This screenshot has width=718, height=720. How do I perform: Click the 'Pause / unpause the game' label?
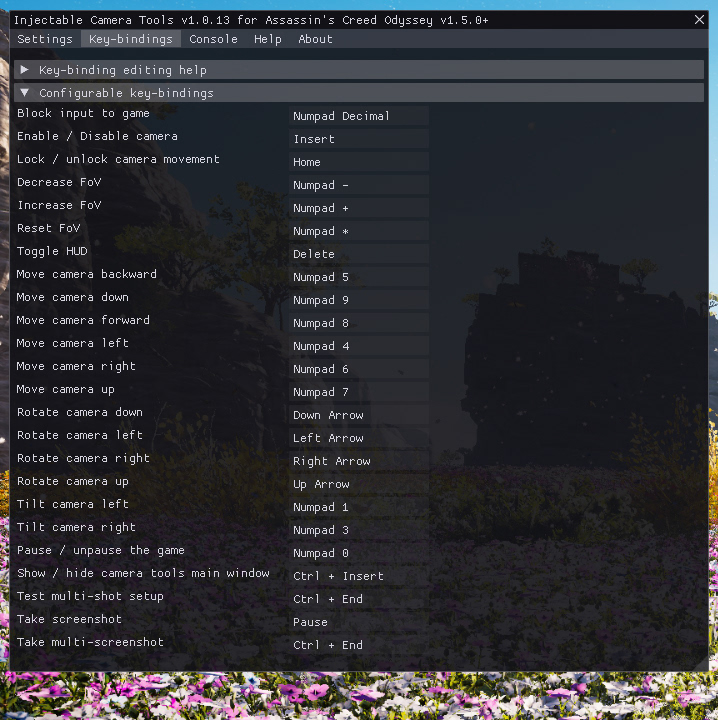click(x=101, y=550)
